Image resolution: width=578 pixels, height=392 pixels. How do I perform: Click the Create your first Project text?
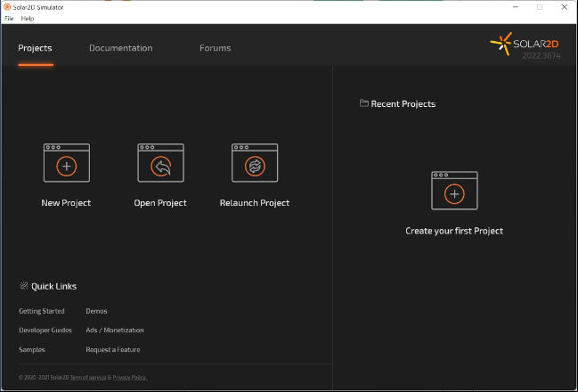coord(454,231)
